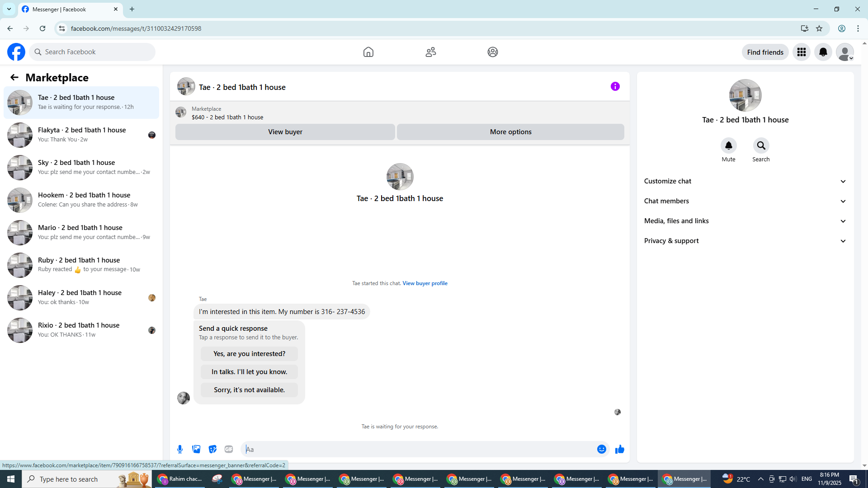
Task: Click install app icon in address bar
Action: [805, 28]
